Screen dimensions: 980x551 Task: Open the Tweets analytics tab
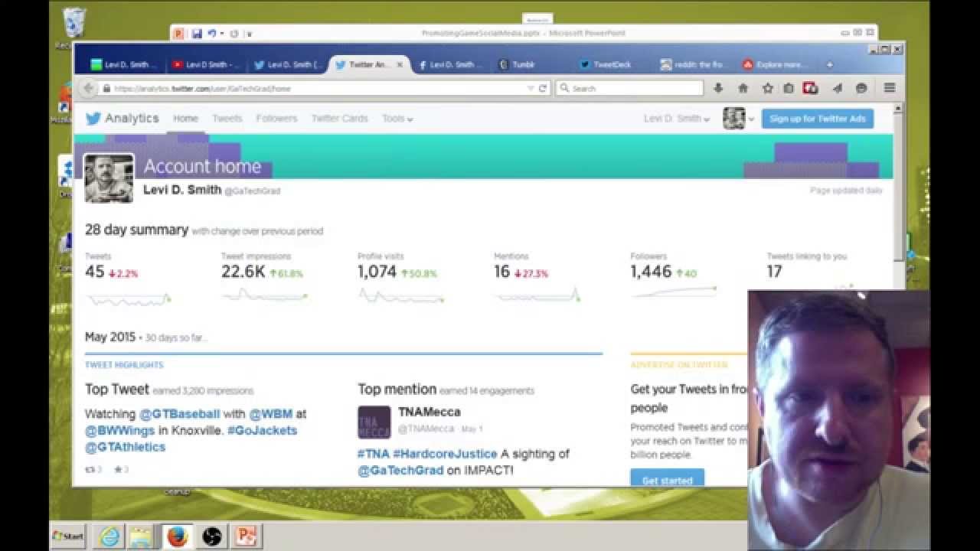[x=227, y=119]
